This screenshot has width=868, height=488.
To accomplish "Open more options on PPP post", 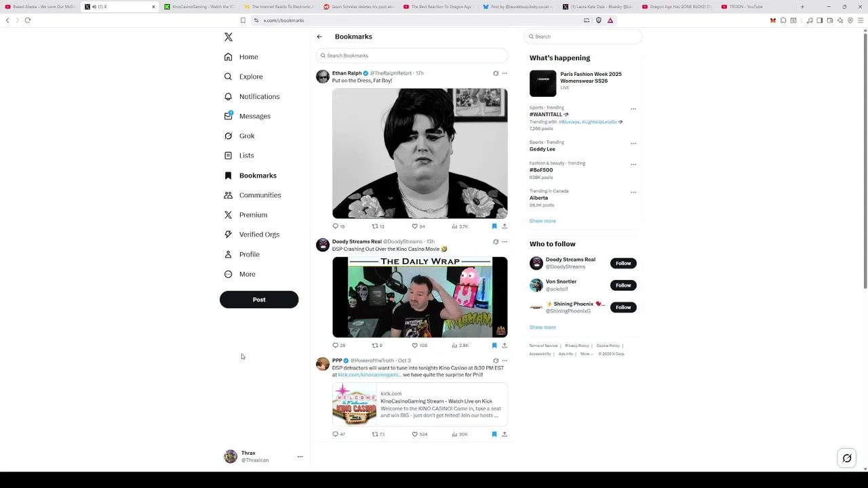I will [x=505, y=361].
